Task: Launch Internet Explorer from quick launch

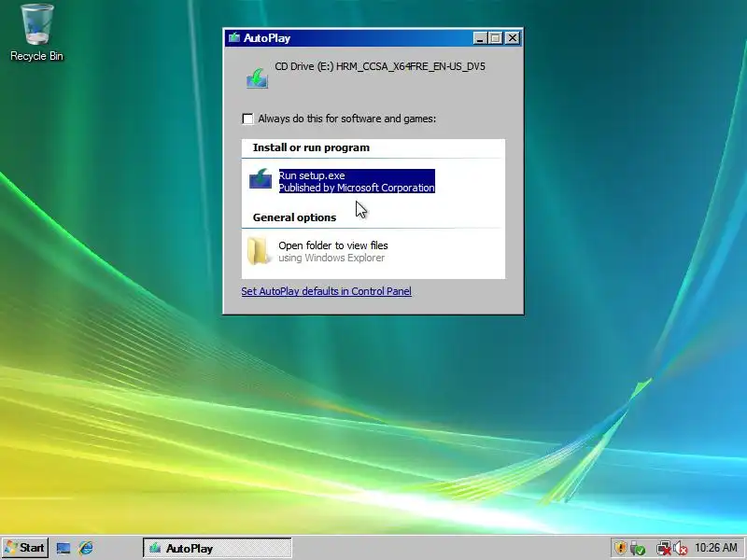Action: (86, 548)
